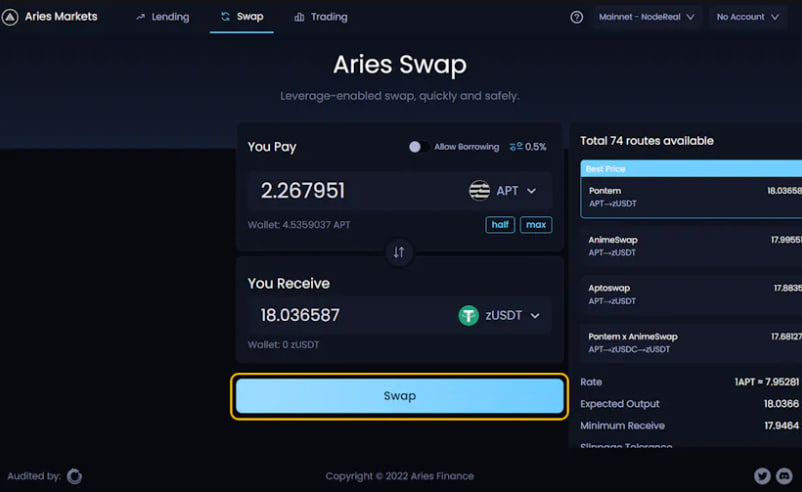Screen dimensions: 802x492
Task: Click the Rate value 1APT ≈ 7.95281
Action: coord(767,382)
